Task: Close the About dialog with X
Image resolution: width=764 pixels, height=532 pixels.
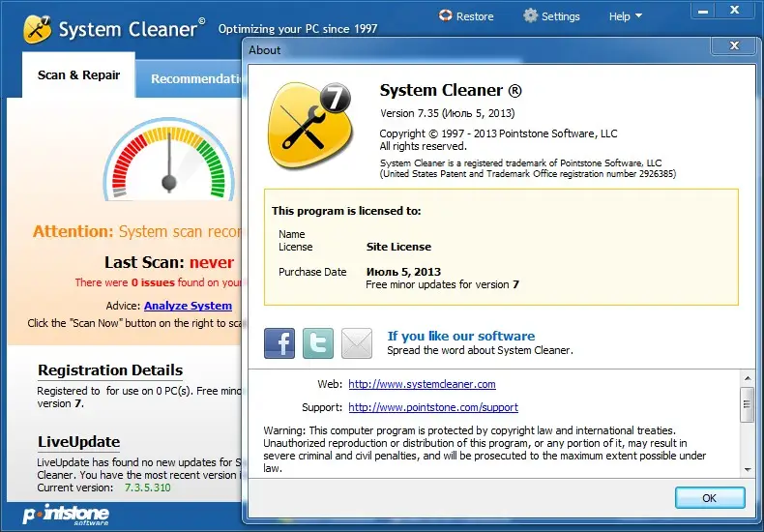Action: coord(734,45)
